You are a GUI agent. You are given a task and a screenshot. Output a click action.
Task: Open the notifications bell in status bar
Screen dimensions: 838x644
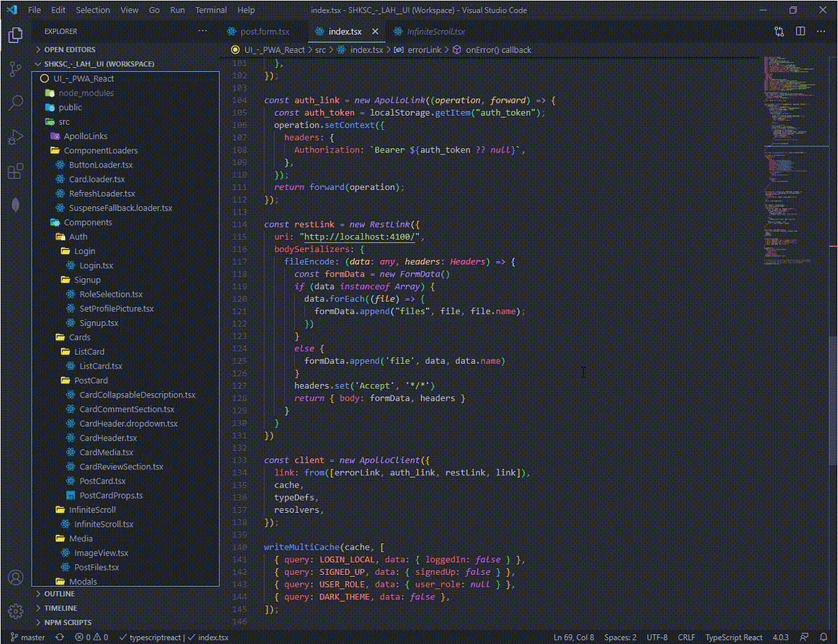tap(825, 637)
